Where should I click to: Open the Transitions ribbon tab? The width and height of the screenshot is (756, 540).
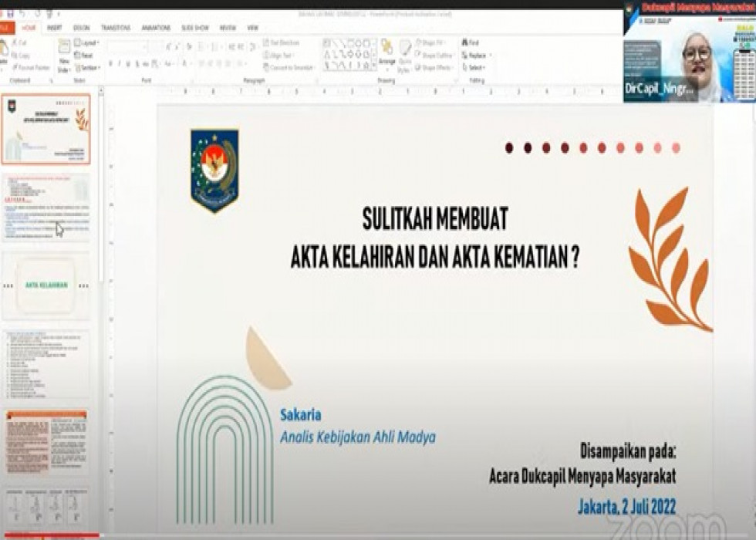tap(115, 28)
